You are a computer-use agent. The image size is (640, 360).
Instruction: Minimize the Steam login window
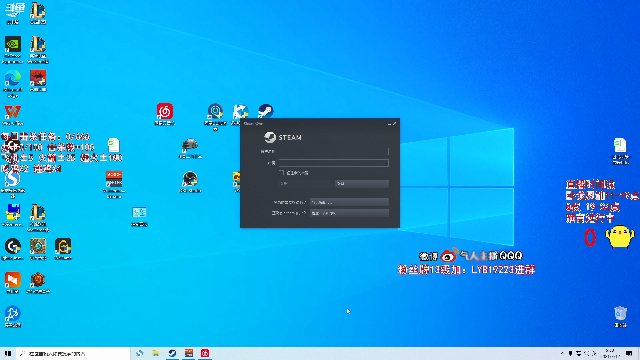[389, 123]
